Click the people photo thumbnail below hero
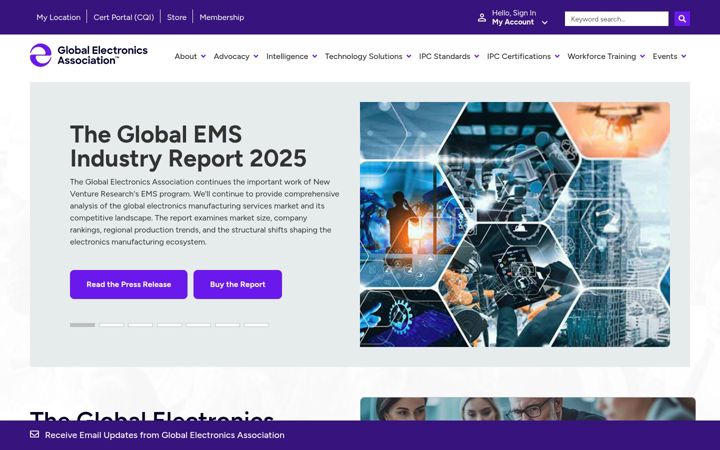 click(528, 409)
